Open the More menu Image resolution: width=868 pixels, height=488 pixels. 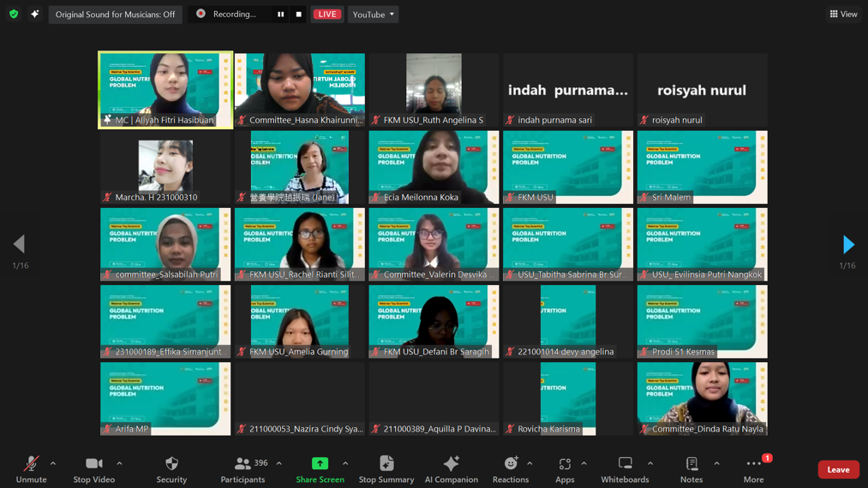coord(753,469)
